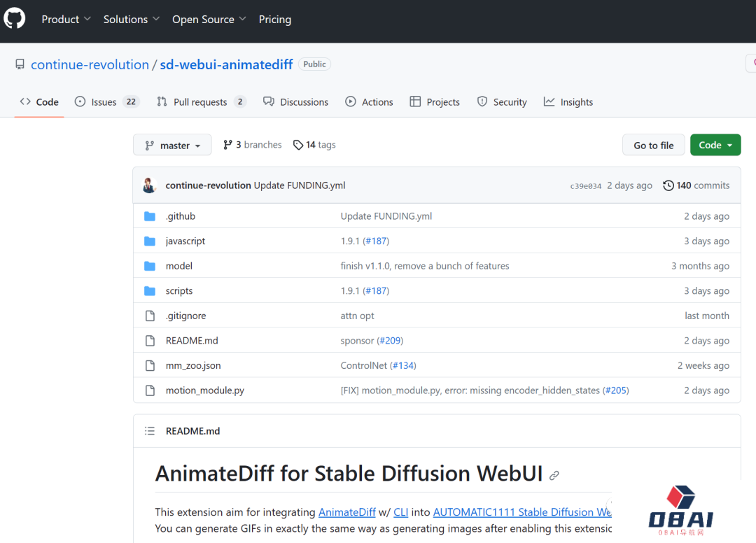Click the mm_zoo.json file icon
The image size is (756, 543).
pyautogui.click(x=150, y=366)
